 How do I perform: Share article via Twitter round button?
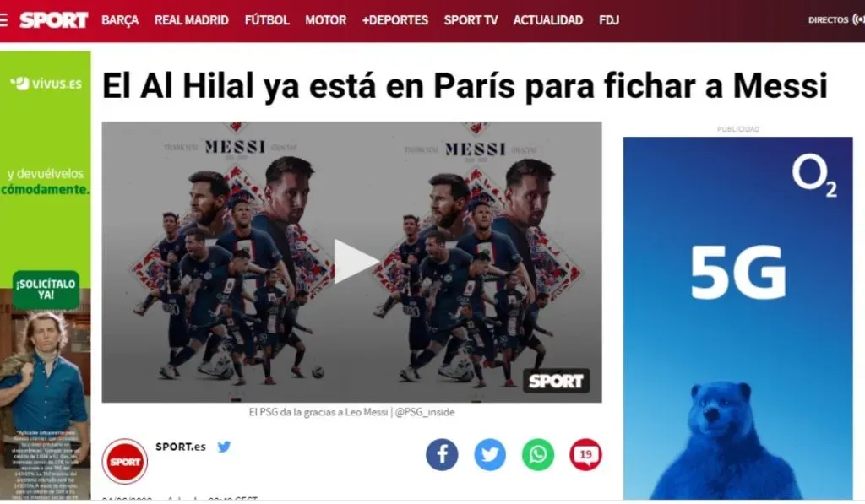[x=490, y=455]
